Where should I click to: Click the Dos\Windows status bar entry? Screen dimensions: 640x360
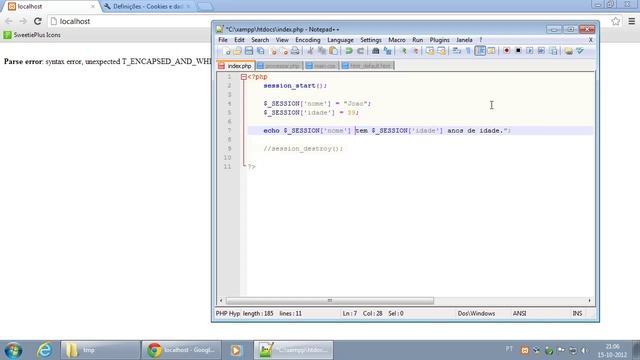[x=476, y=313]
